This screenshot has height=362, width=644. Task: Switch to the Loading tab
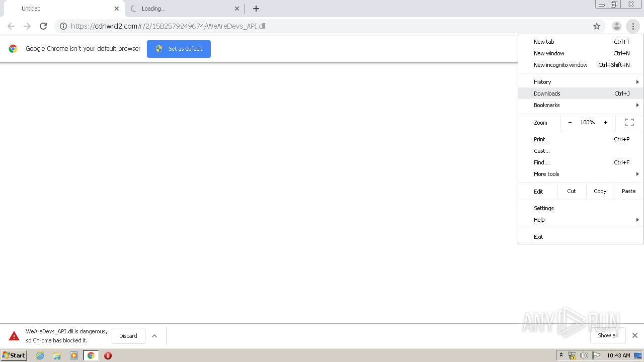[x=184, y=9]
